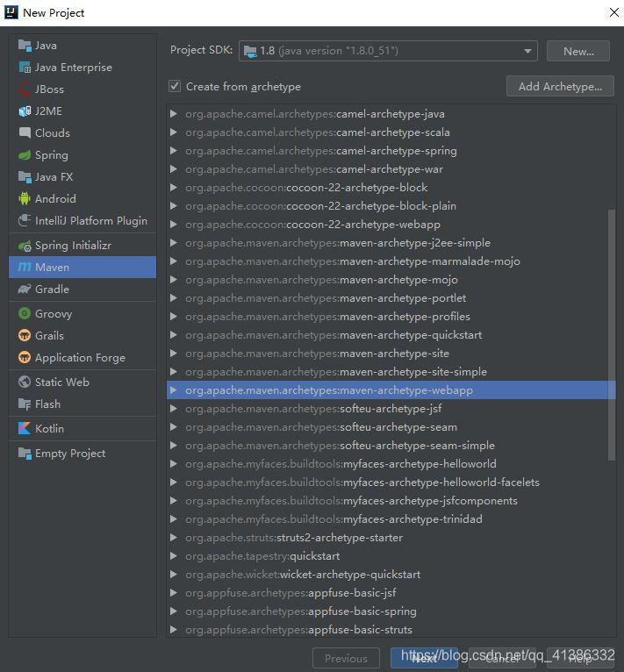Click the Cancel button
Viewport: 624px width, 672px height.
click(502, 658)
